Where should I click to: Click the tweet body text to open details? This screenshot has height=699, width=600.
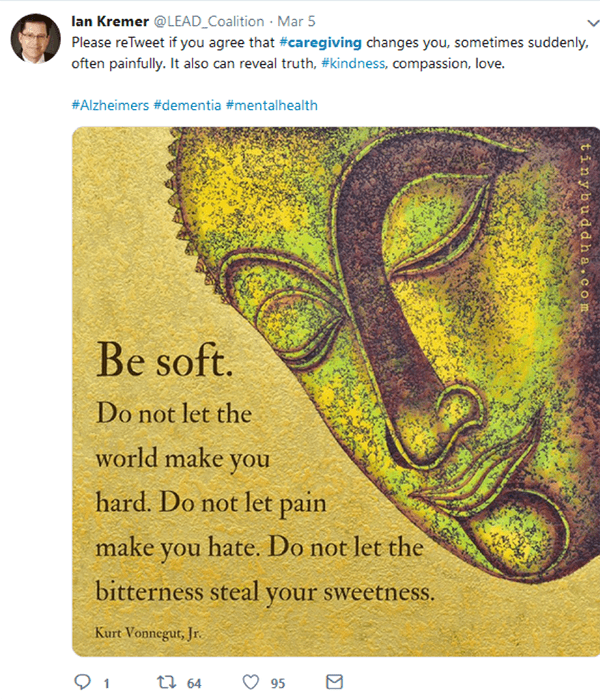point(330,53)
